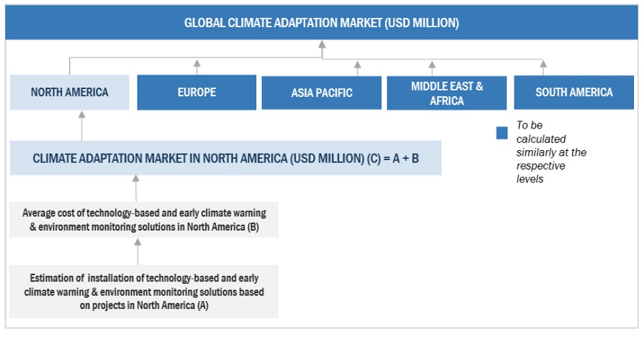
Task: Click the arrowhead above Middle East & Africa box
Action: (432, 65)
